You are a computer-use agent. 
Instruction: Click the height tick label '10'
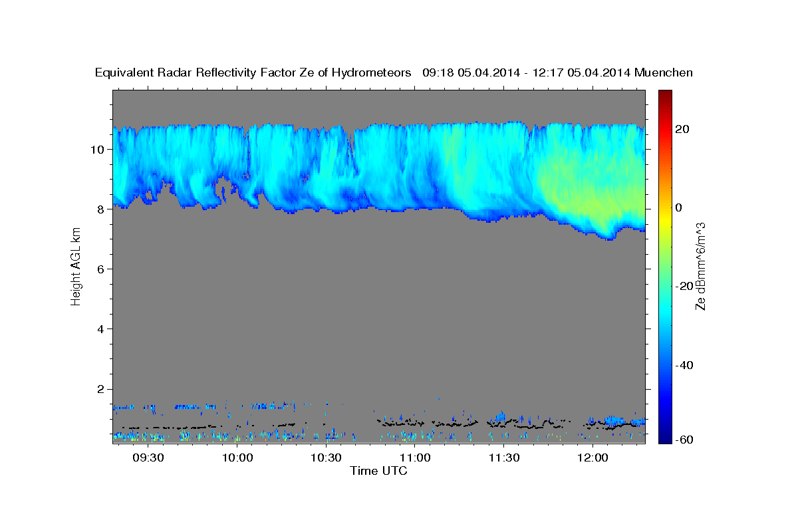98,149
